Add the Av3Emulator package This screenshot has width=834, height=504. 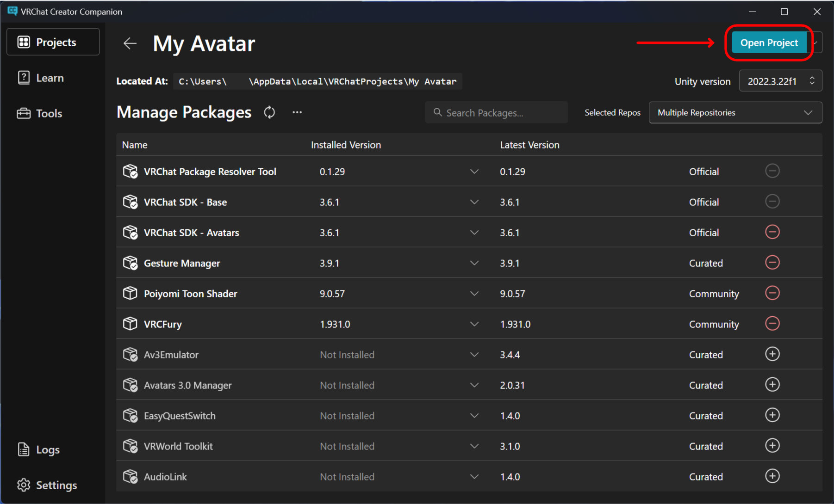pyautogui.click(x=772, y=354)
